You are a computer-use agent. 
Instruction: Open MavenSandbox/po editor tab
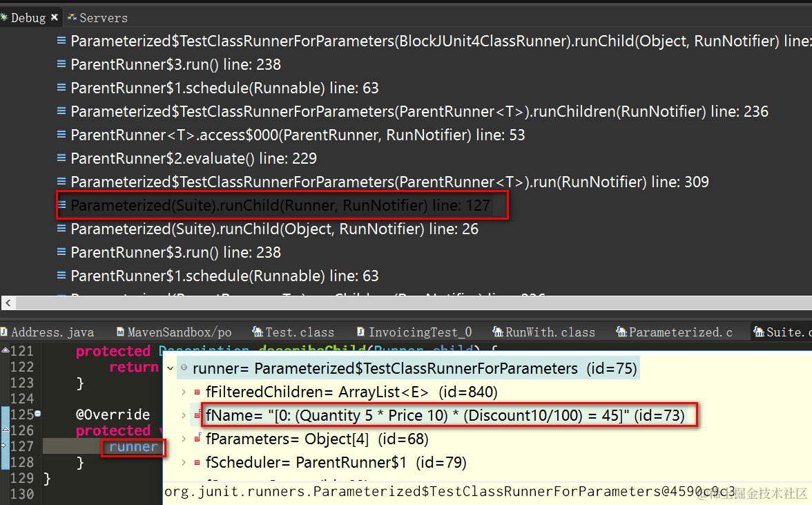(x=174, y=332)
